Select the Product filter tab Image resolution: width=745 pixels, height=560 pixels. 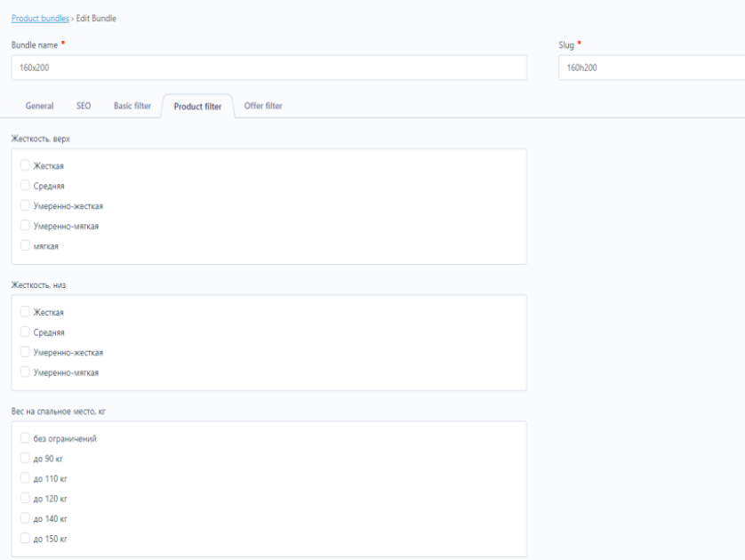[197, 107]
